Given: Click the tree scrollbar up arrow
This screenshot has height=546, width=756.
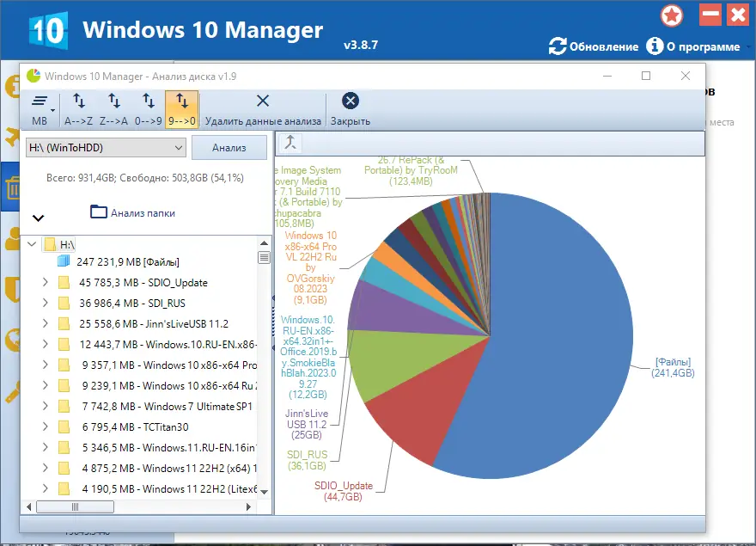Looking at the screenshot, I should [264, 243].
